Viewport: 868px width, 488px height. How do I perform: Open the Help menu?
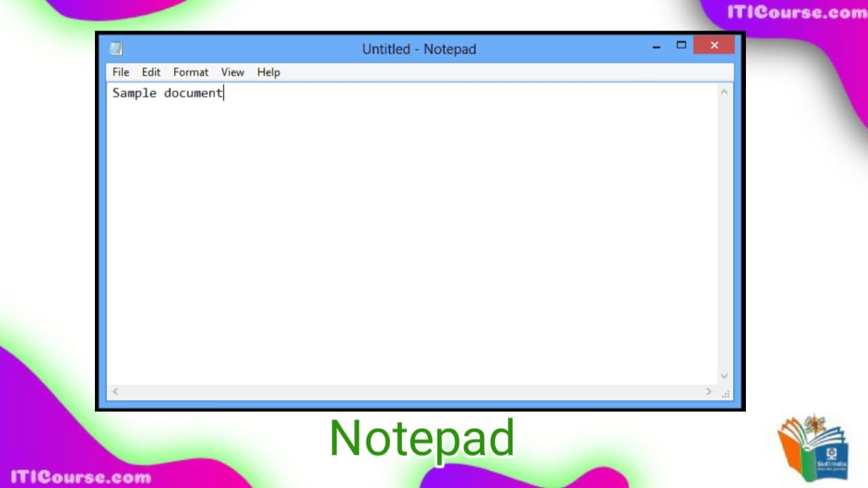[x=268, y=72]
